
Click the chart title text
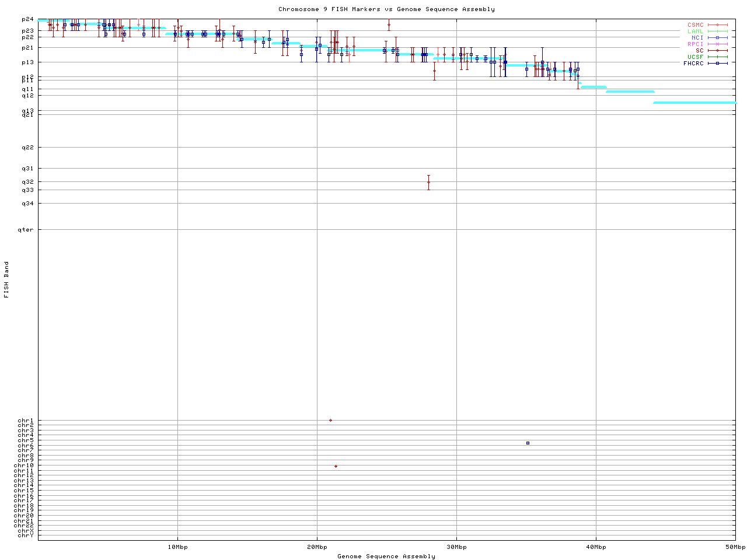pos(386,9)
